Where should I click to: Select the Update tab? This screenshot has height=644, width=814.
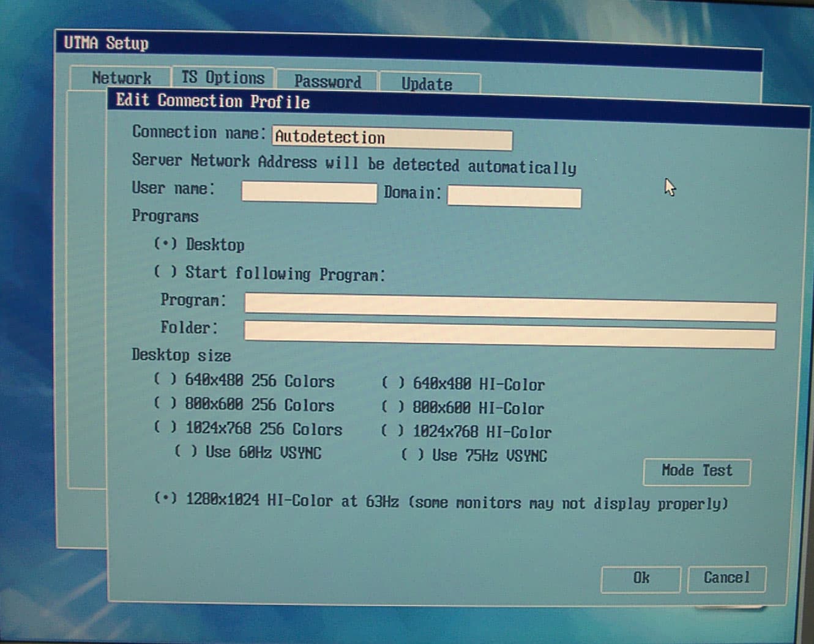[x=429, y=84]
